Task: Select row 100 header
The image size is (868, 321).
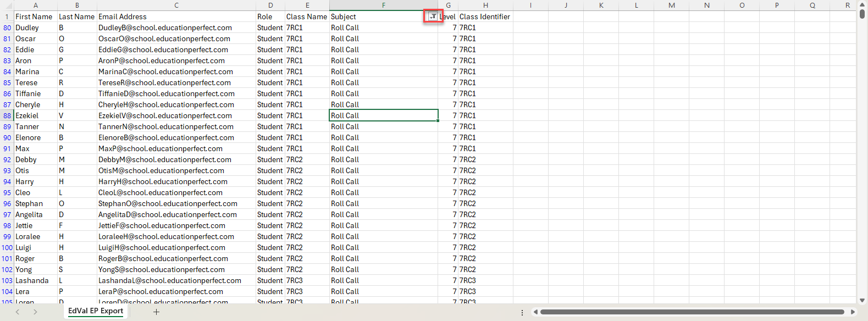Action: [x=7, y=247]
